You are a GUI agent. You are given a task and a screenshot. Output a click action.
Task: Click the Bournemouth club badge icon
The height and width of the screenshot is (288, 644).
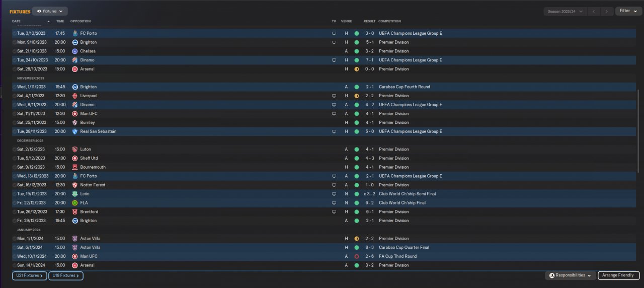(75, 167)
